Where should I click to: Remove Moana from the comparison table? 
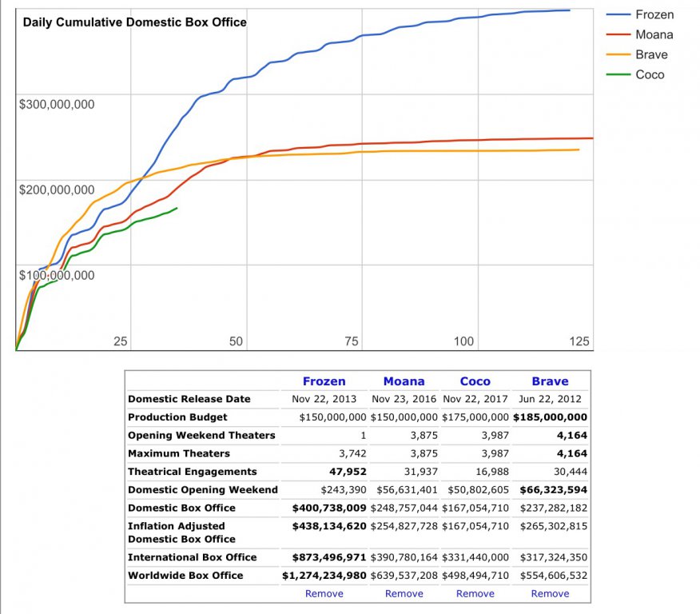tap(404, 594)
